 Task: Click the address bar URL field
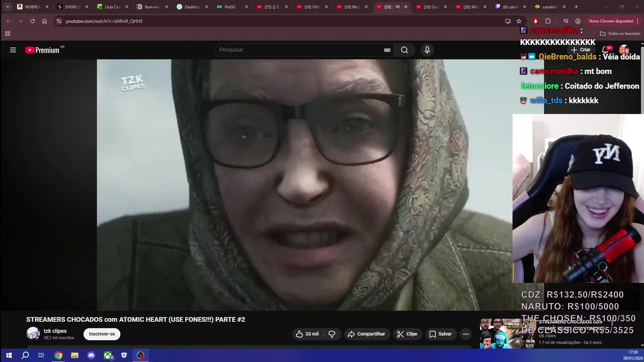[282, 21]
